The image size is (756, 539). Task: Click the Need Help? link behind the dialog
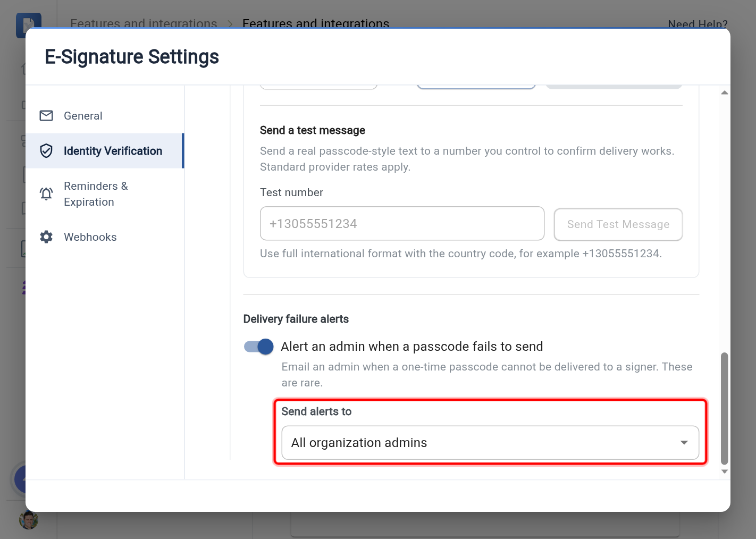tap(698, 24)
